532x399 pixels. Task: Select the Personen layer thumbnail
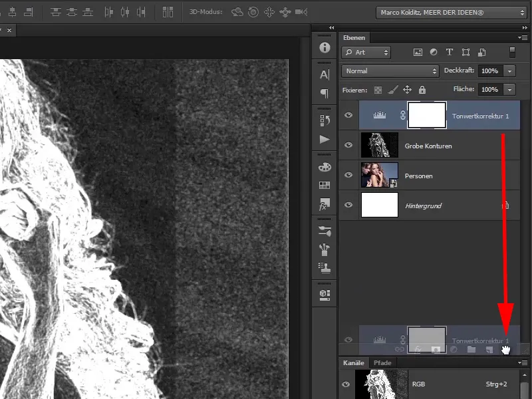[x=380, y=175]
